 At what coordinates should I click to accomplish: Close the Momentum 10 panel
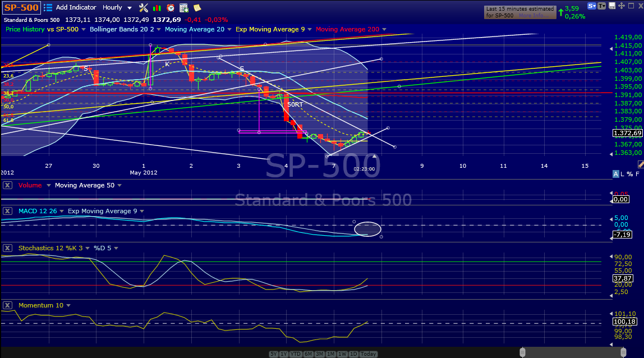(7, 305)
